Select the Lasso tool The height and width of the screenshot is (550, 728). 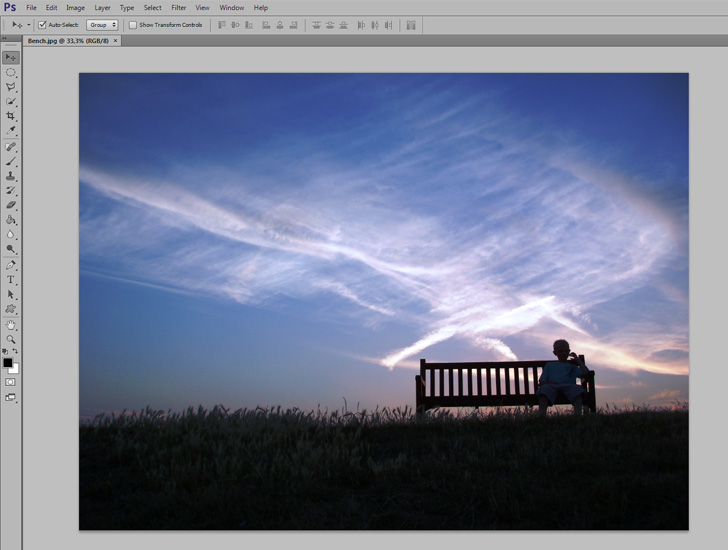11,87
